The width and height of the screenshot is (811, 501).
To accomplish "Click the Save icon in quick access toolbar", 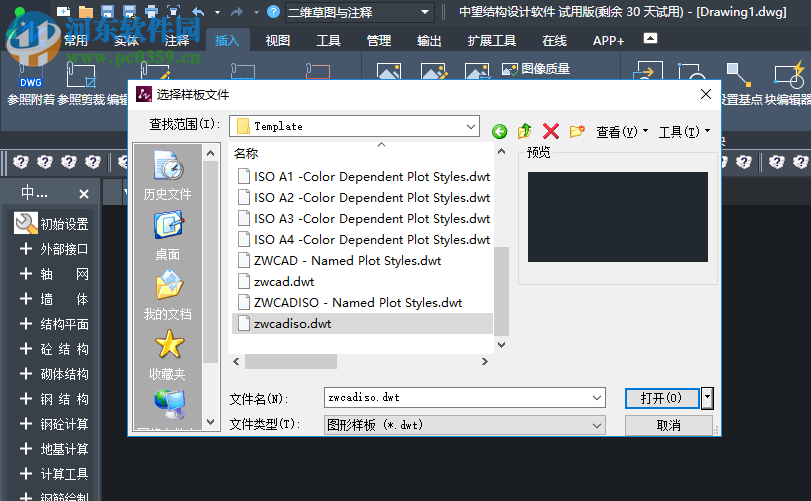I will click(108, 12).
